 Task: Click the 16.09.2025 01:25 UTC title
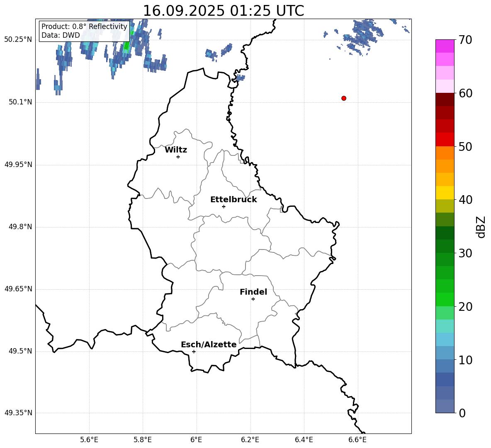pyautogui.click(x=223, y=11)
